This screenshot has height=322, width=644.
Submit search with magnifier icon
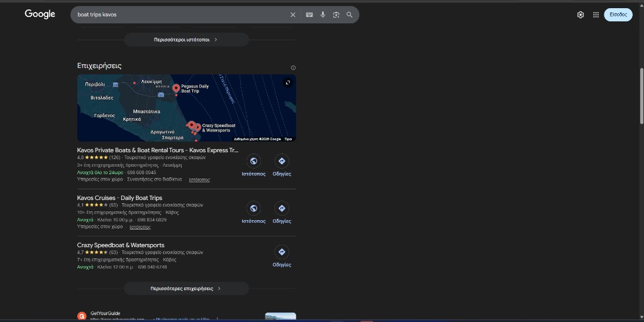pos(350,15)
